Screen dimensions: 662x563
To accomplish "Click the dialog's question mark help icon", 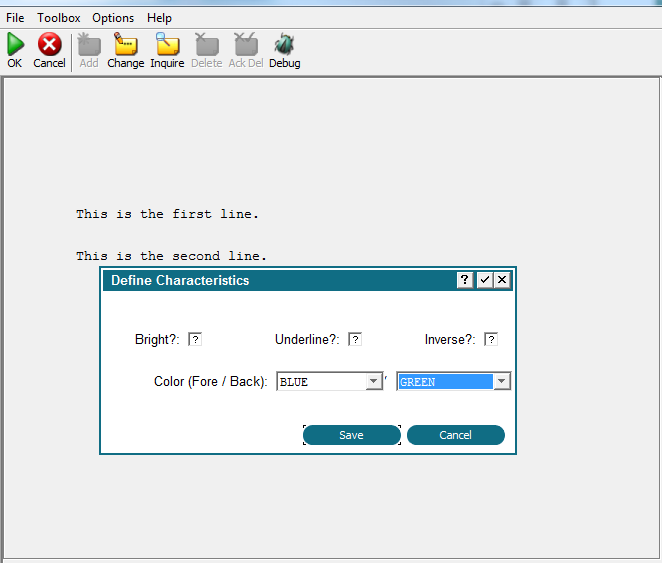I will pos(464,280).
